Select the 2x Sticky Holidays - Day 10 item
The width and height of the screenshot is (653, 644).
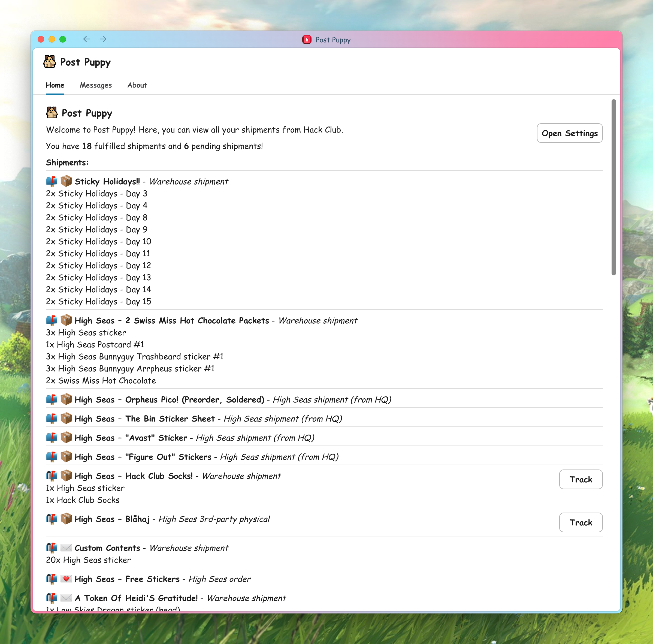pos(99,242)
